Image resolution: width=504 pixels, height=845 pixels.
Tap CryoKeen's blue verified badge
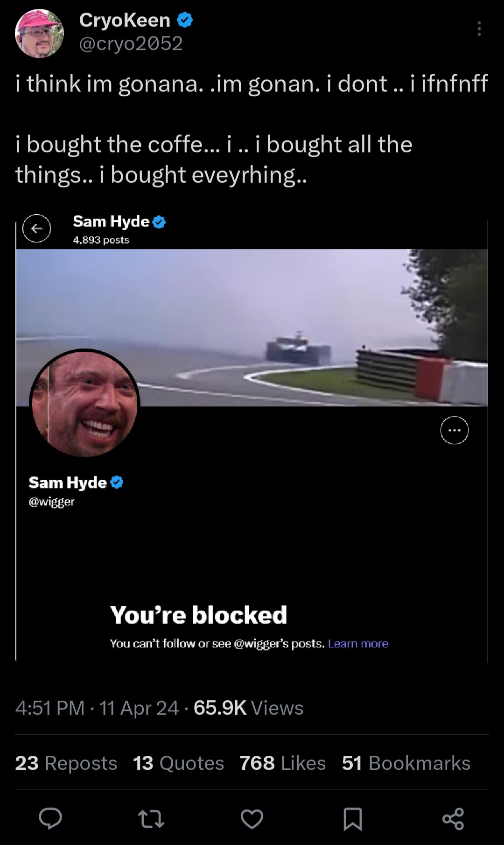[x=185, y=20]
